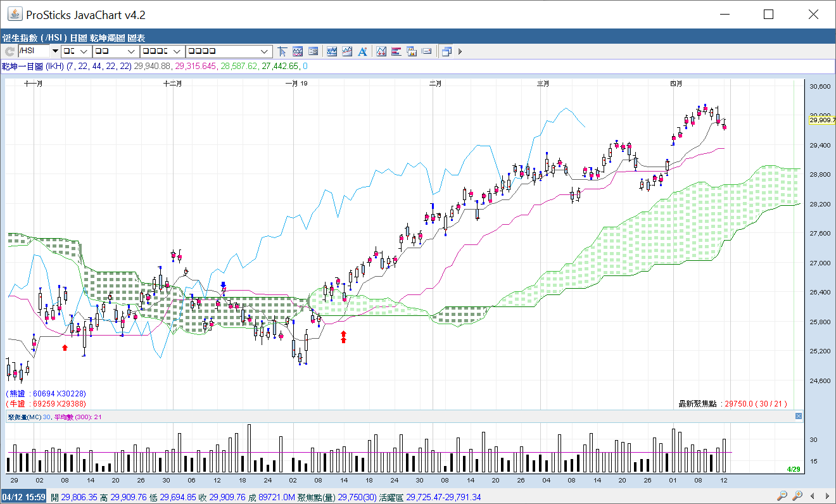Select the crosshair pointer tool
Screen dimensions: 836x504
point(282,51)
